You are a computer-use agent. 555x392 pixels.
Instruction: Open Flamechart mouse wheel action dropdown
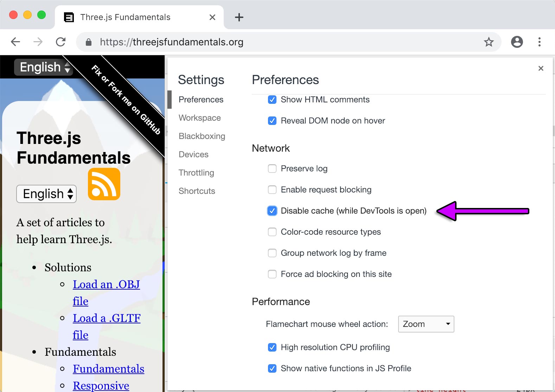[426, 324]
